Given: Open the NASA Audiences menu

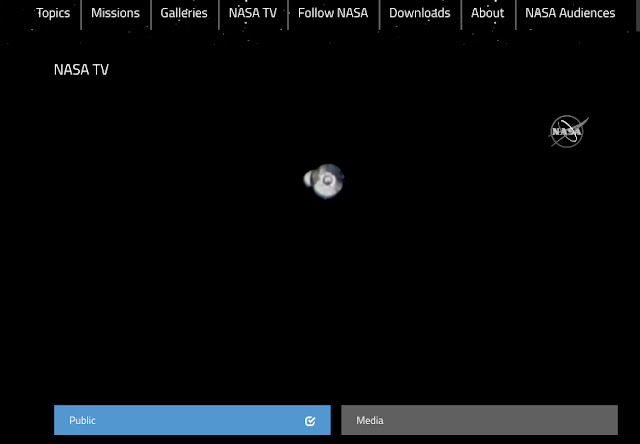Looking at the screenshot, I should click(570, 13).
